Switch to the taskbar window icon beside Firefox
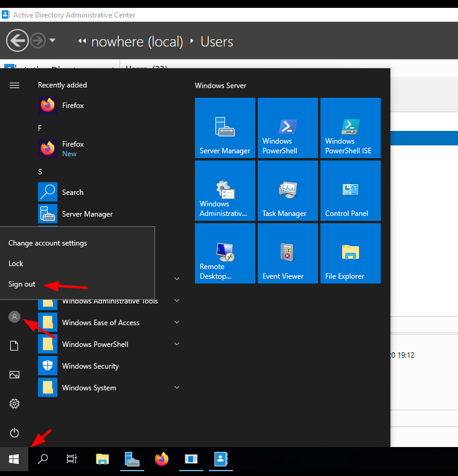The width and height of the screenshot is (458, 476). point(191,459)
